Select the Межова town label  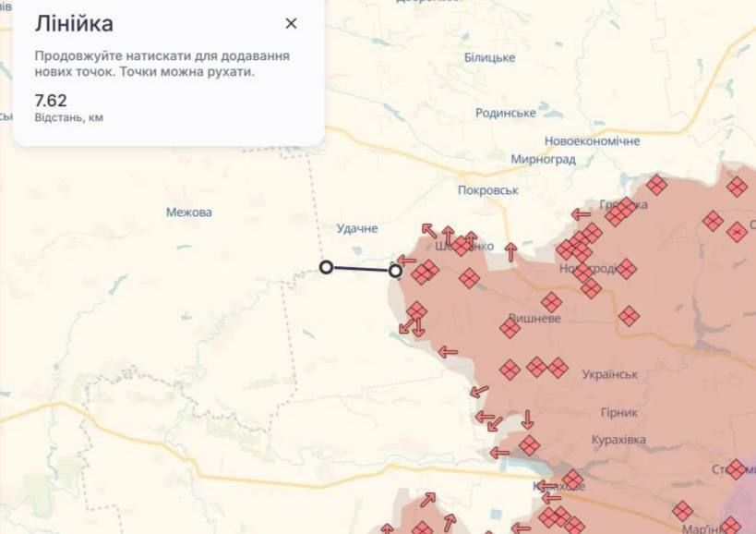(188, 212)
